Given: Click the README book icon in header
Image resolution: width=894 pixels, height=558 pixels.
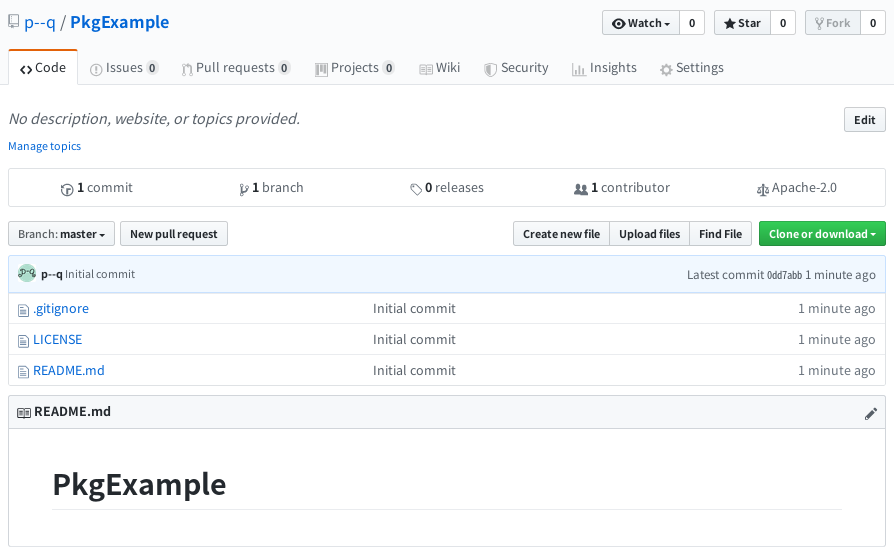Looking at the screenshot, I should [x=24, y=413].
